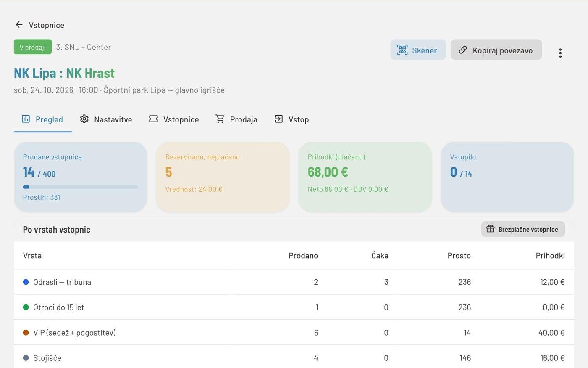Click the V prodaji status badge

(33, 47)
